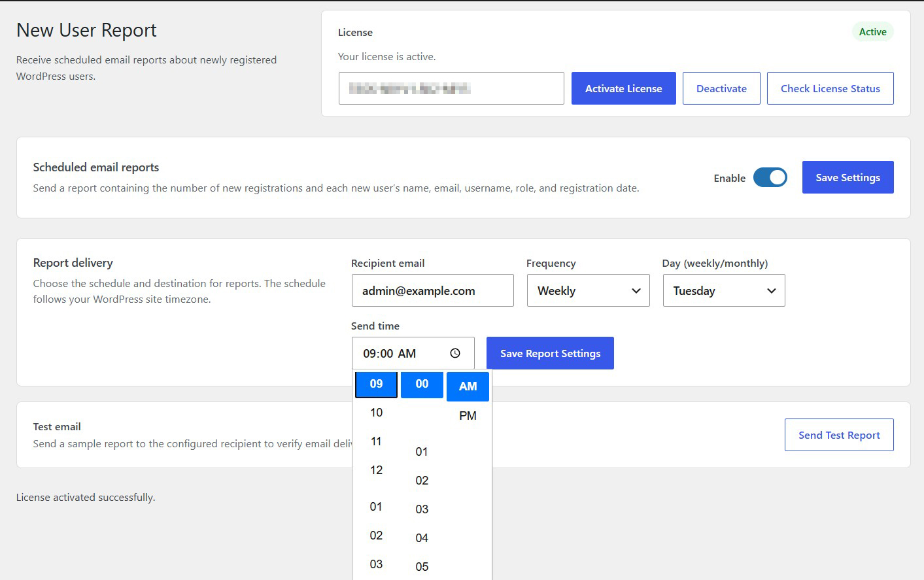Viewport: 924px width, 580px height.
Task: Open the clock icon time picker
Action: 455,353
